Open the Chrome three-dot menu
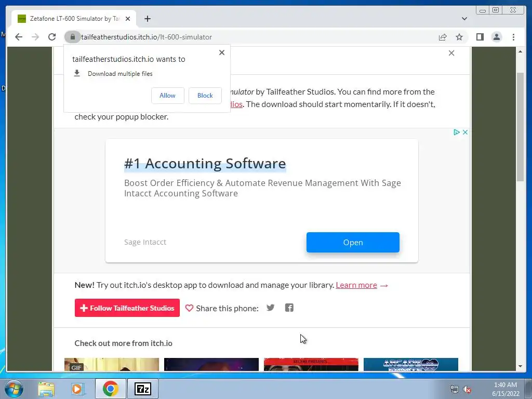Image resolution: width=532 pixels, height=399 pixels. [x=513, y=37]
